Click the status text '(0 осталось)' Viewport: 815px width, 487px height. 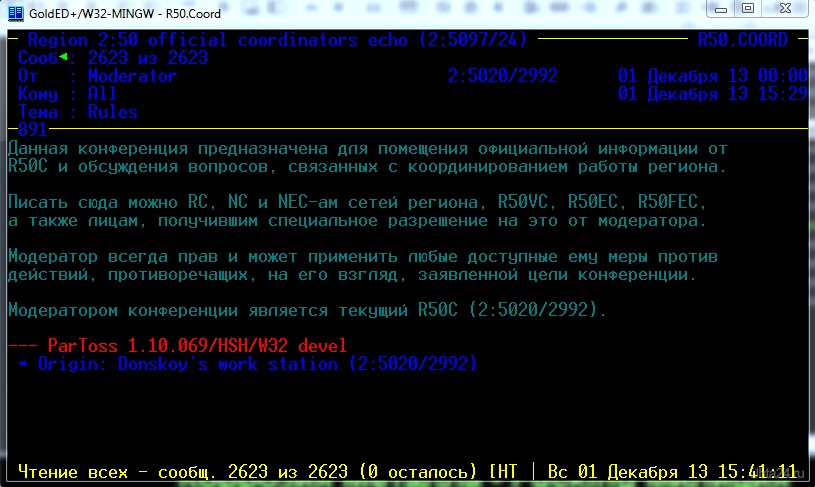point(418,472)
